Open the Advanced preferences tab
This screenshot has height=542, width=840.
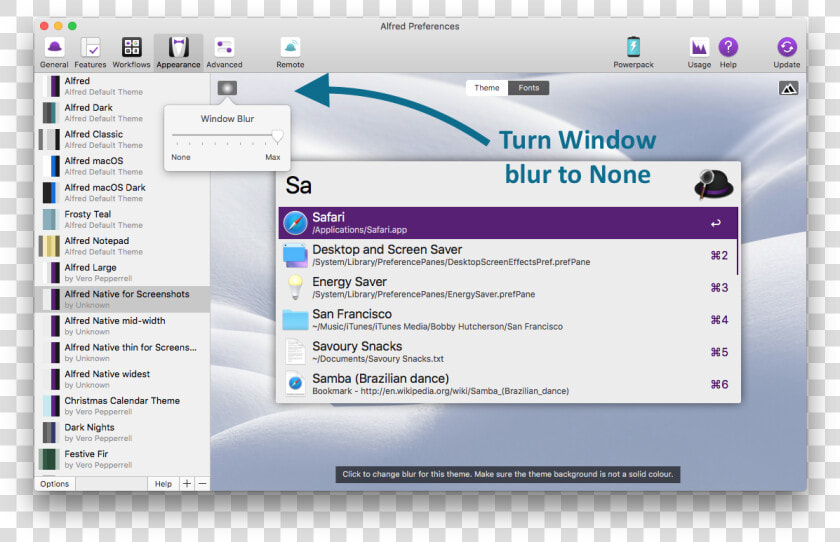[224, 53]
